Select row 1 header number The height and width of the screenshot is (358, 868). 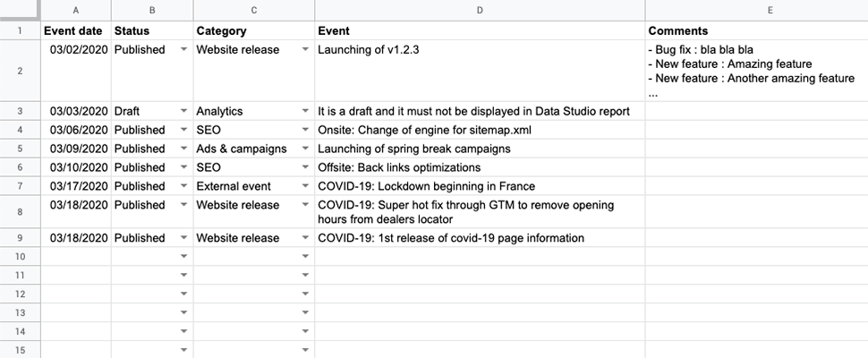pos(20,30)
